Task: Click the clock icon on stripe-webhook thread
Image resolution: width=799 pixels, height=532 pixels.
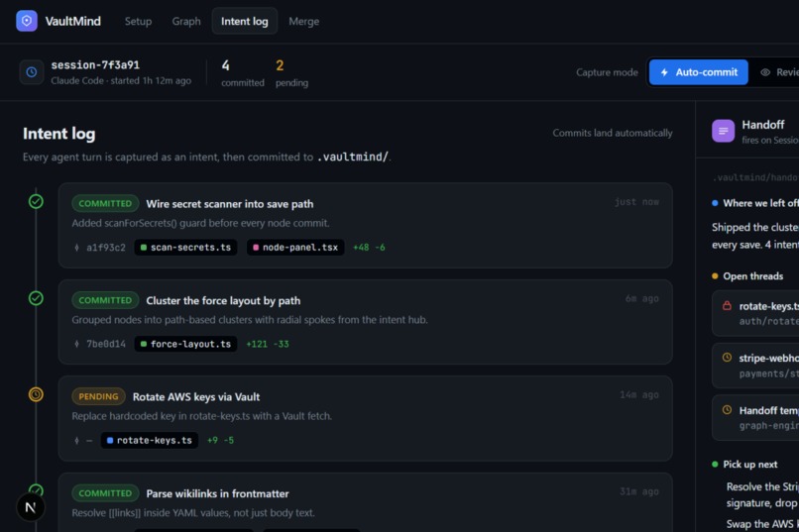Action: 728,358
